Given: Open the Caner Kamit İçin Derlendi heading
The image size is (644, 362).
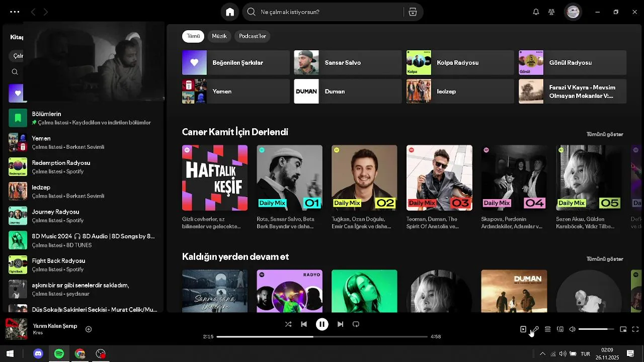Looking at the screenshot, I should click(x=235, y=132).
